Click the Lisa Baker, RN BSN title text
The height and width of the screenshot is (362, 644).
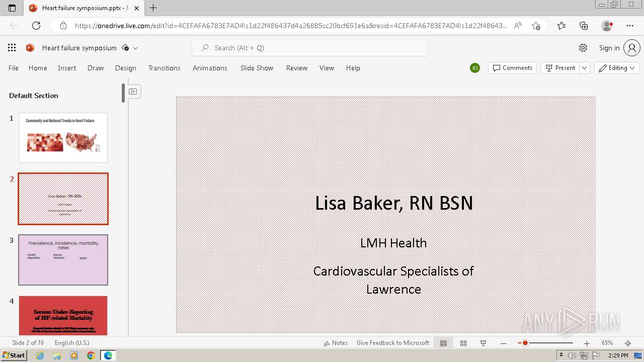click(x=394, y=203)
